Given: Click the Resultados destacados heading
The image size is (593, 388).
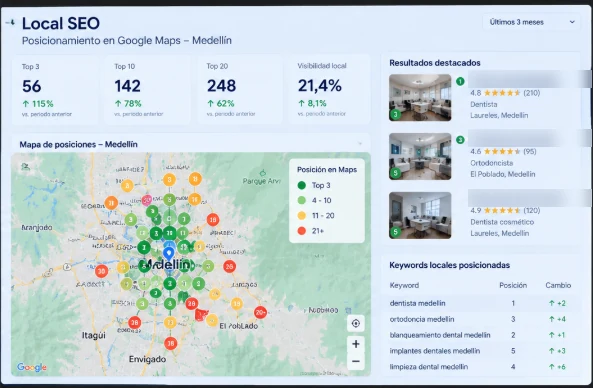Looking at the screenshot, I should click(x=435, y=63).
